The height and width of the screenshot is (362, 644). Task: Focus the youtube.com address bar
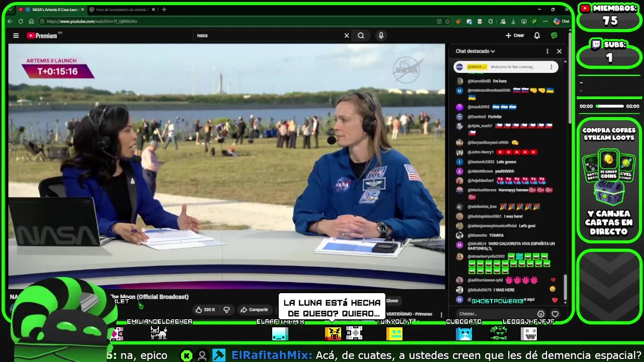point(236,21)
